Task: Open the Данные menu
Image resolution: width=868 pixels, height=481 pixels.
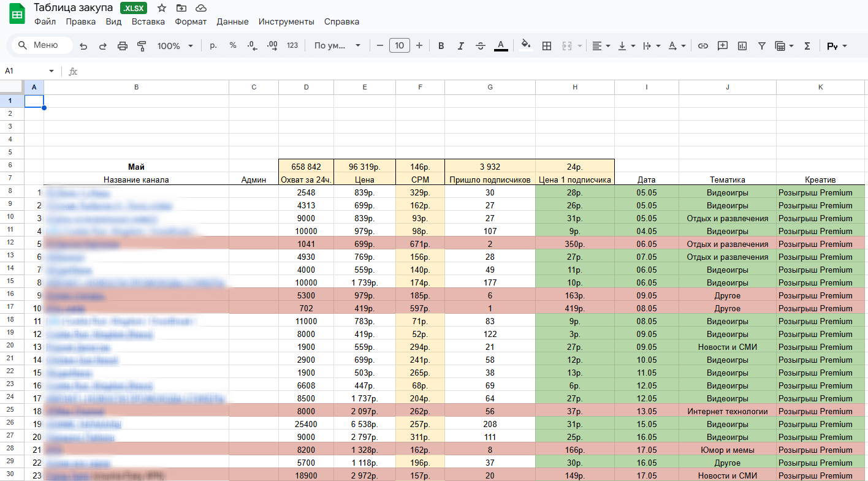Action: [x=232, y=21]
